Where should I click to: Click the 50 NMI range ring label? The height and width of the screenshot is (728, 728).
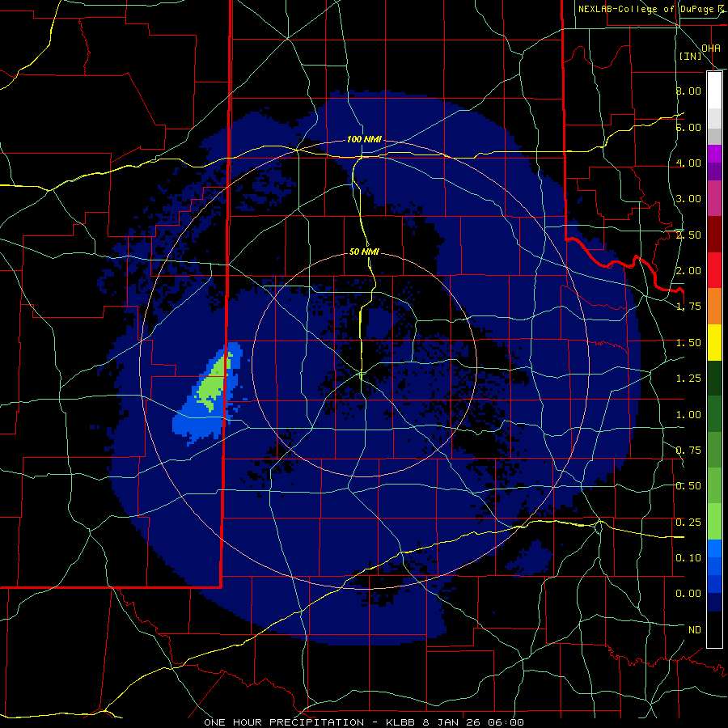364,252
